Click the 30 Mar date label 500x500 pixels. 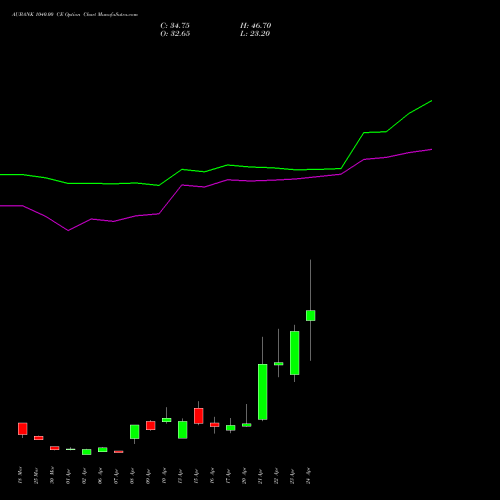click(x=53, y=476)
